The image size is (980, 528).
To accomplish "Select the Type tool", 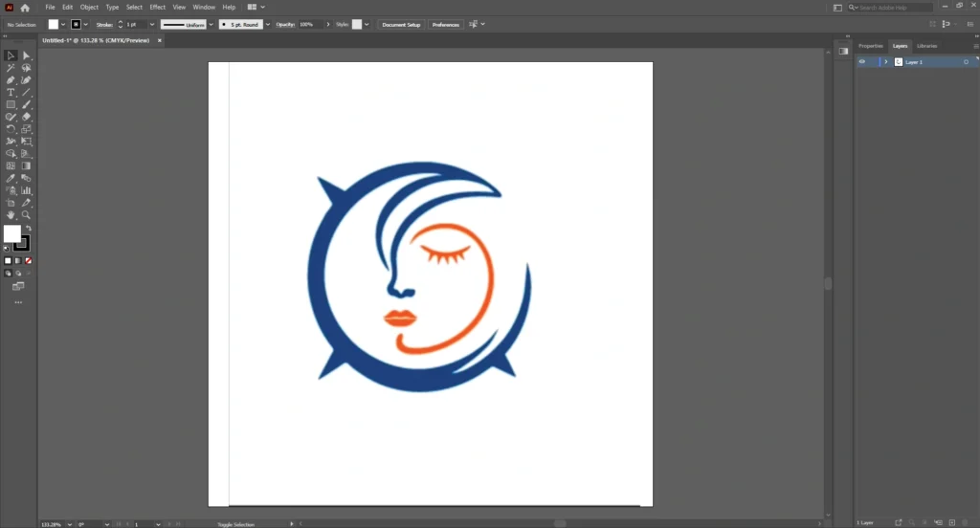I will pos(11,93).
